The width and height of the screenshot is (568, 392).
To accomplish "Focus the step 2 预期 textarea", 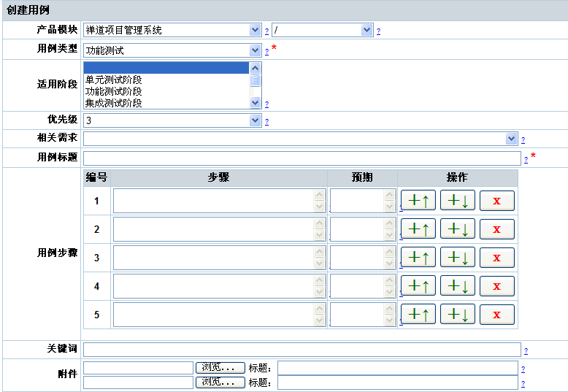I will (363, 229).
